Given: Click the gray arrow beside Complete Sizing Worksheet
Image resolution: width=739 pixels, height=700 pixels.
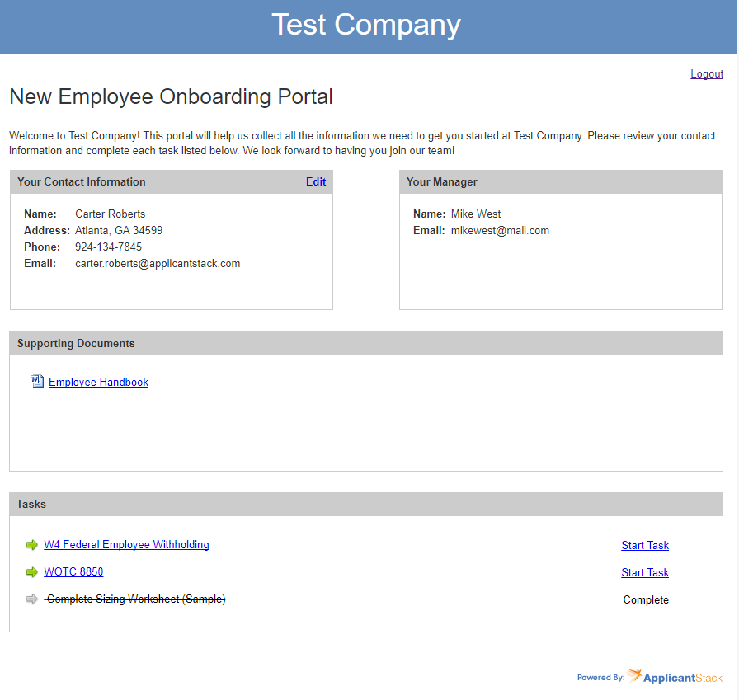Looking at the screenshot, I should [31, 599].
